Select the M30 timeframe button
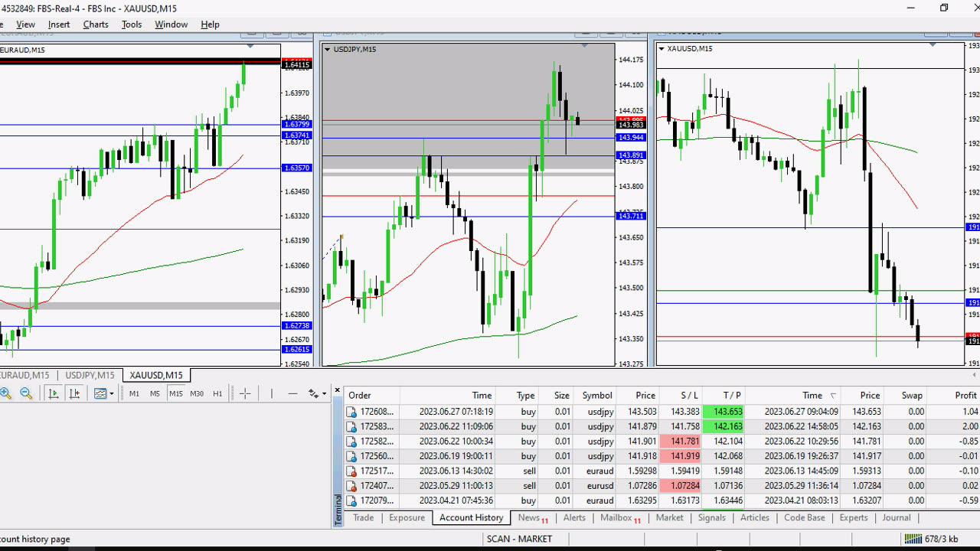Viewport: 980px width, 551px height. (197, 393)
